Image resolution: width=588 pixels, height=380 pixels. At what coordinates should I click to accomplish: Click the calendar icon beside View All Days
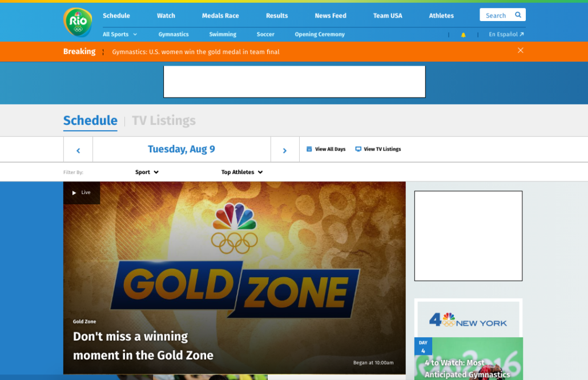[309, 149]
